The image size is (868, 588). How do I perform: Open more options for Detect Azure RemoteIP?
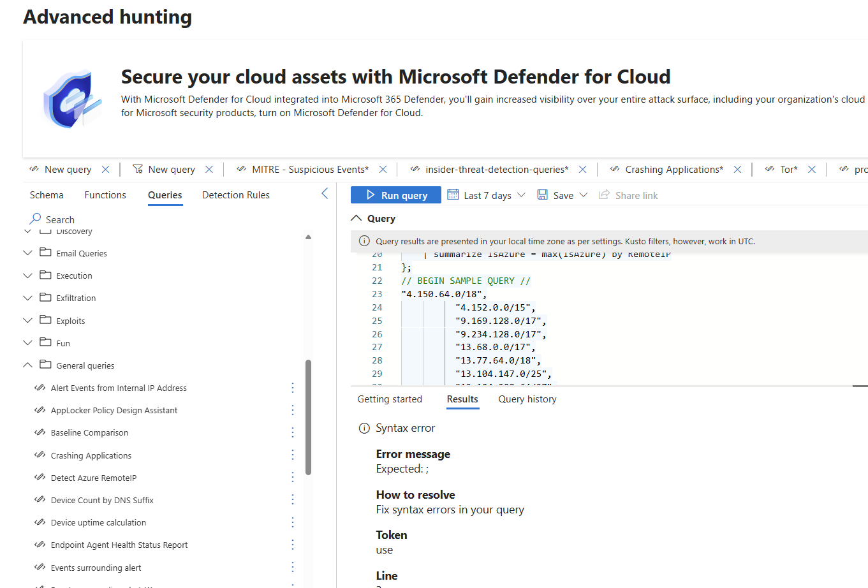click(293, 477)
